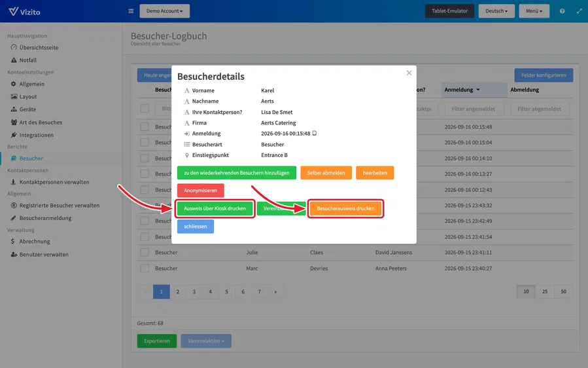Viewport: 588px width, 368px height.
Task: Close the Besucherdetails dialog with X
Action: tap(409, 73)
